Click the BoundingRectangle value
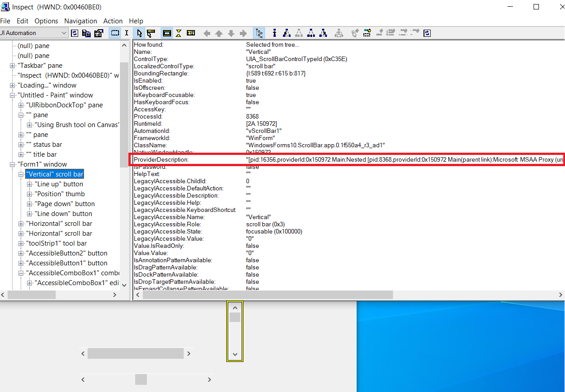The width and height of the screenshot is (565, 392). (x=276, y=73)
